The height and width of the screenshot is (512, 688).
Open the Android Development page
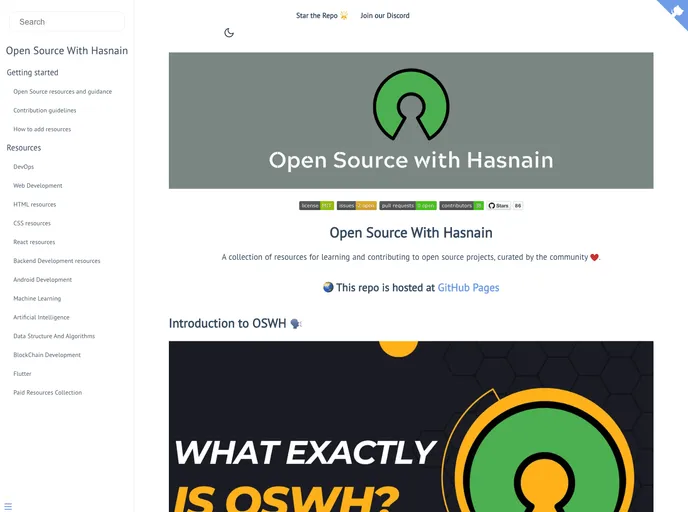tap(43, 280)
